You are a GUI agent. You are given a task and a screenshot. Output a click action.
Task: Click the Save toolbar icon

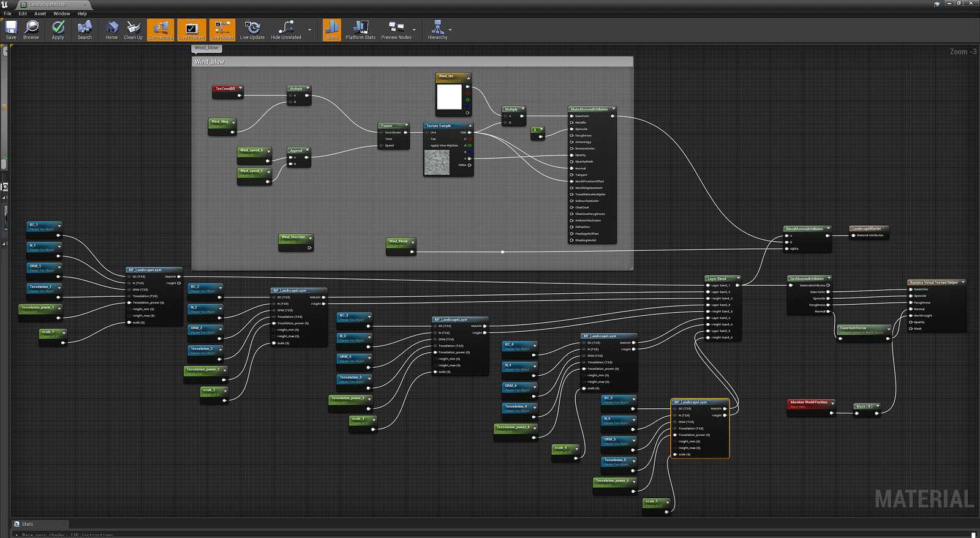tap(11, 29)
